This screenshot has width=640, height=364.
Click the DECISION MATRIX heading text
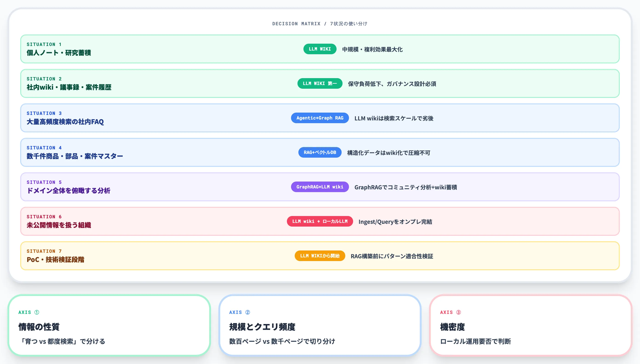[x=320, y=23]
